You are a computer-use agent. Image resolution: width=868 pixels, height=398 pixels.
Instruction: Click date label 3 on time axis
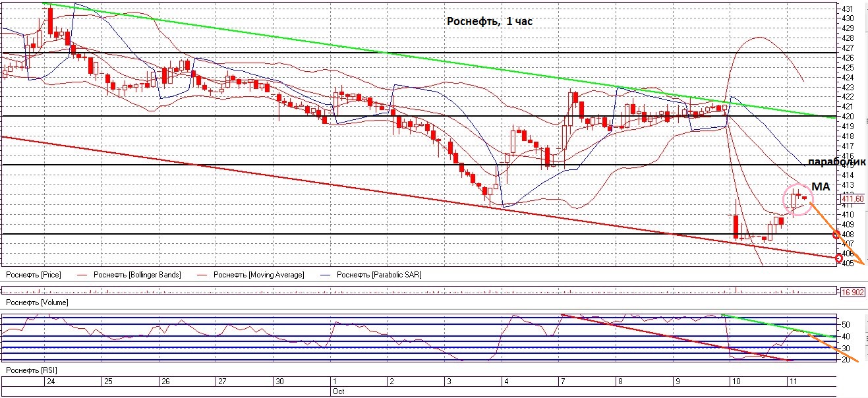pos(449,382)
